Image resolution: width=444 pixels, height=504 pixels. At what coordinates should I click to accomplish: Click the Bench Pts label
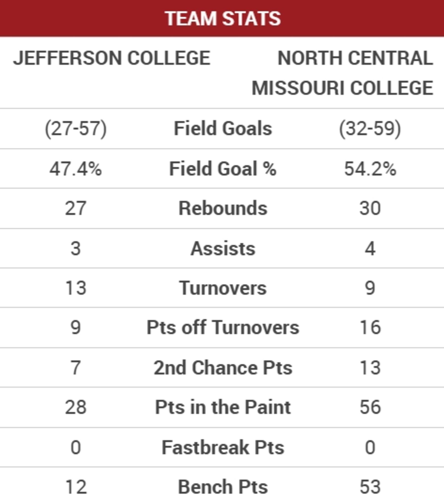(223, 487)
